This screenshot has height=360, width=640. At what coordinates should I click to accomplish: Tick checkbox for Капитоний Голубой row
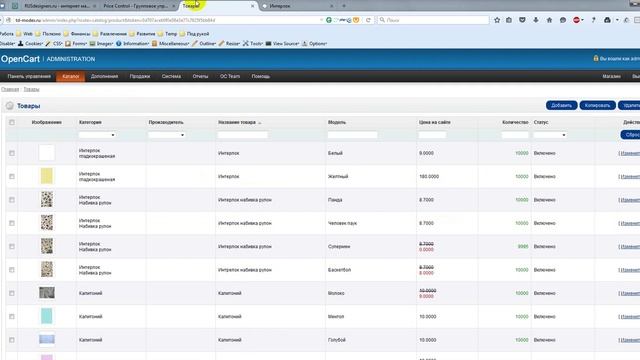point(12,340)
